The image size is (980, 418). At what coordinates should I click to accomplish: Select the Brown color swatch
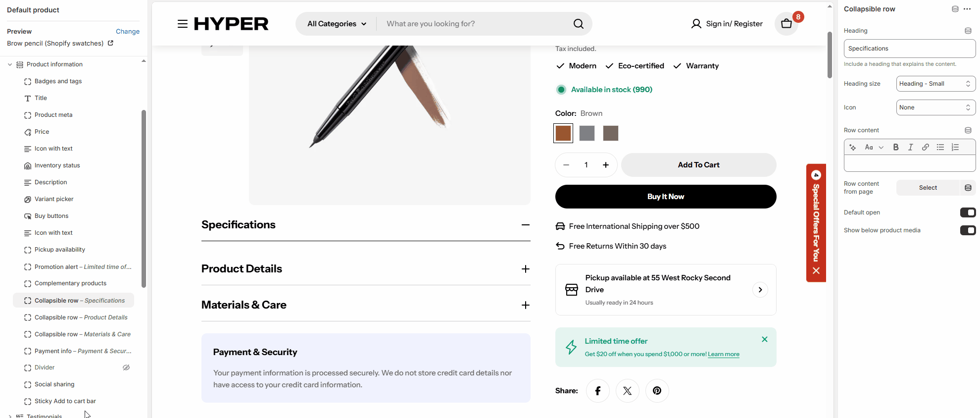tap(563, 133)
